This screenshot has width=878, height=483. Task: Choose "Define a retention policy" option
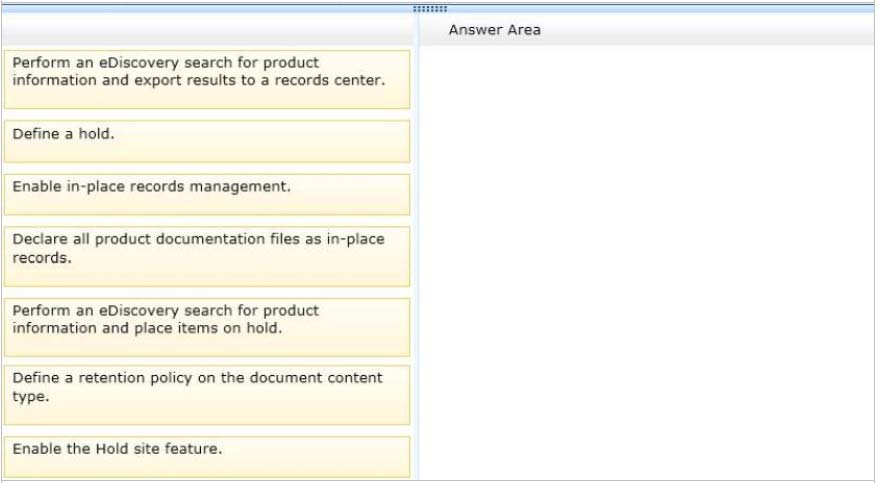click(x=206, y=394)
